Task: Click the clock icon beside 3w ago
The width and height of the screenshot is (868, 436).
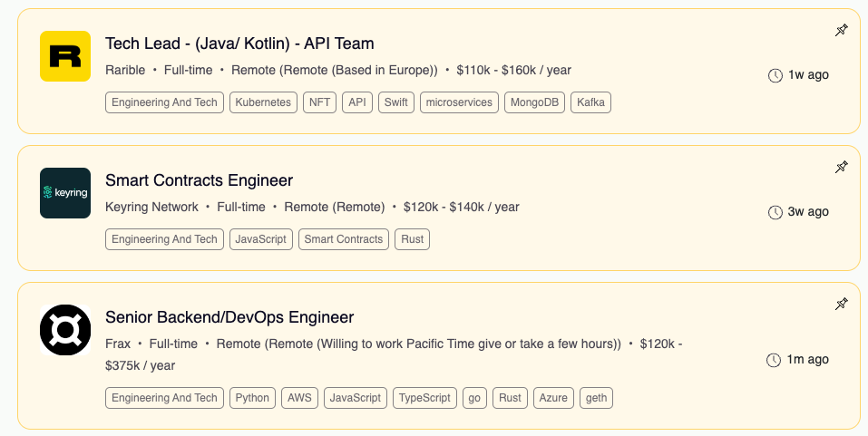Action: (x=775, y=212)
